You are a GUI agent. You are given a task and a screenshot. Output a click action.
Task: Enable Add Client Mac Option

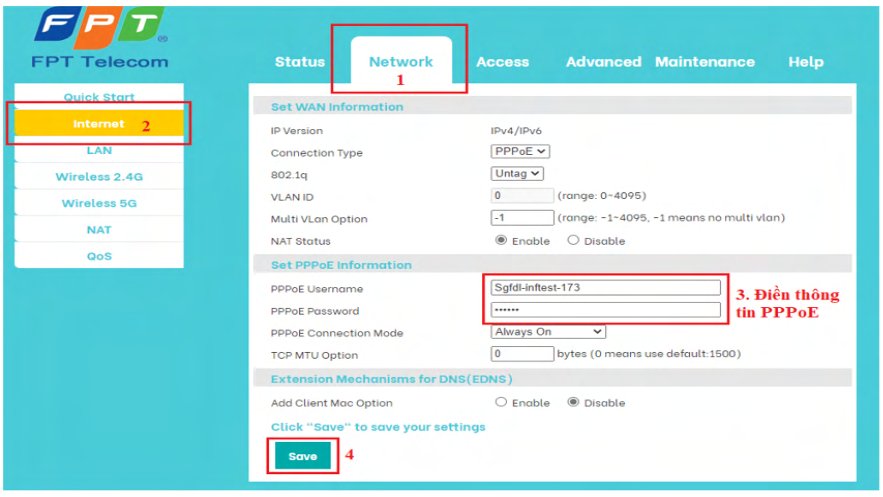(501, 402)
